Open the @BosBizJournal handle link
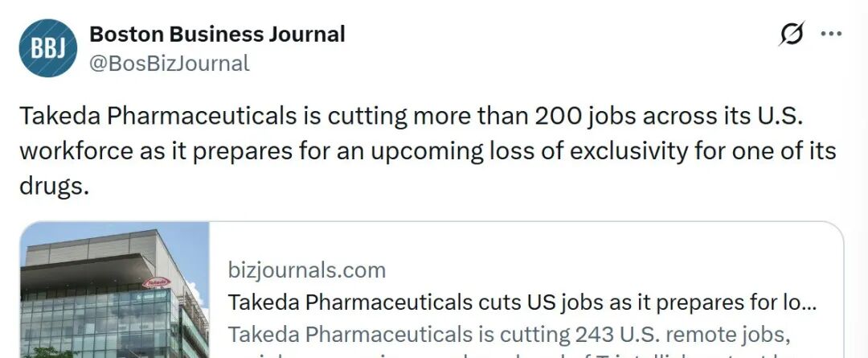 (169, 63)
